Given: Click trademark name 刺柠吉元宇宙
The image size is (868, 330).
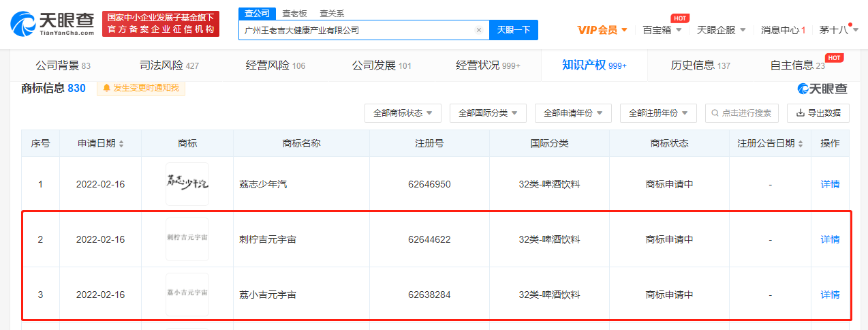Looking at the screenshot, I should point(268,239).
